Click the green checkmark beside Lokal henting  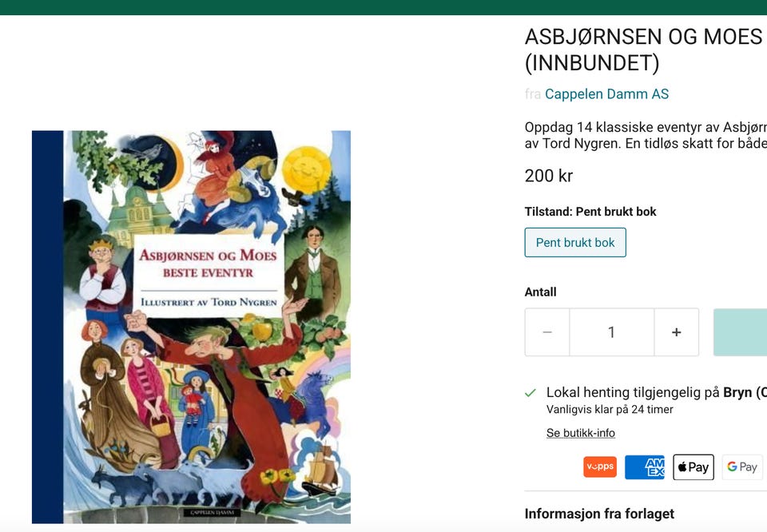point(531,393)
